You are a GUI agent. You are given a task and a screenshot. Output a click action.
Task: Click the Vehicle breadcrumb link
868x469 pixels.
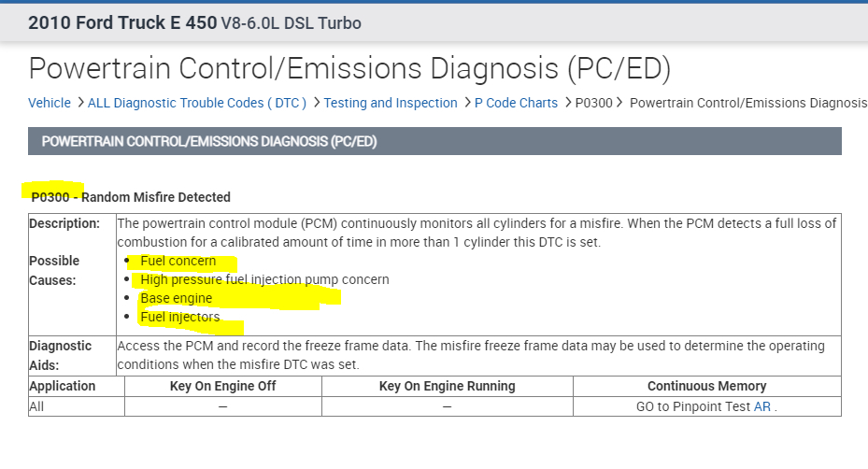[50, 103]
